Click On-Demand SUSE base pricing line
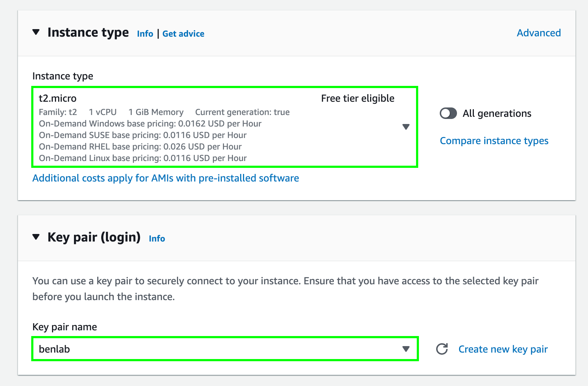This screenshot has height=386, width=588. [x=143, y=135]
